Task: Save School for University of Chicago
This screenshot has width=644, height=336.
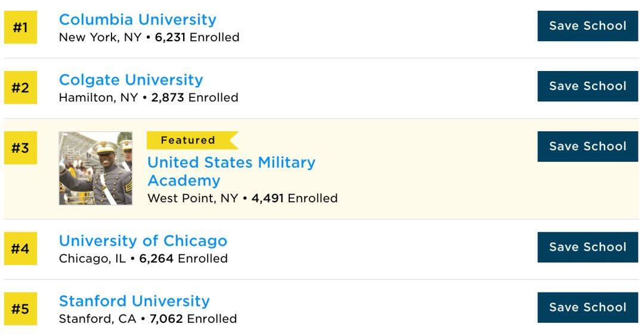Action: (588, 247)
